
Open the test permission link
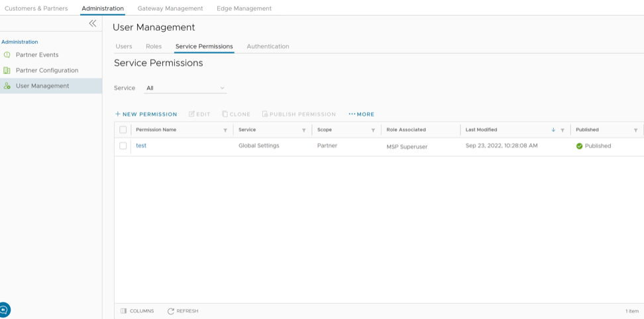[x=141, y=146]
